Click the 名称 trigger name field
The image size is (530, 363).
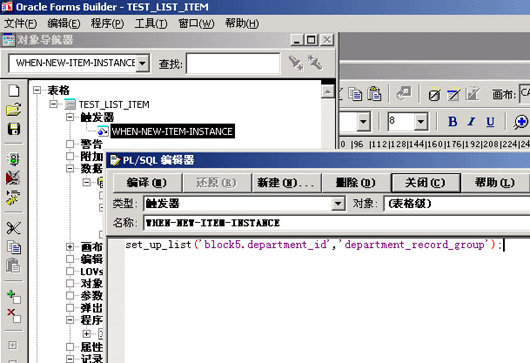coord(337,223)
